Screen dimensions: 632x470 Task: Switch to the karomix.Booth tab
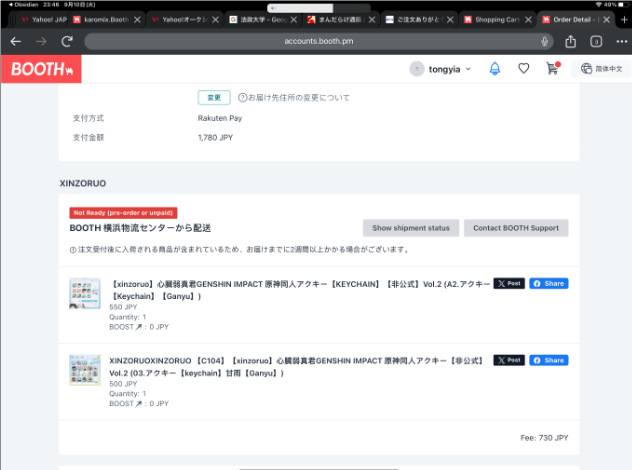pos(102,19)
